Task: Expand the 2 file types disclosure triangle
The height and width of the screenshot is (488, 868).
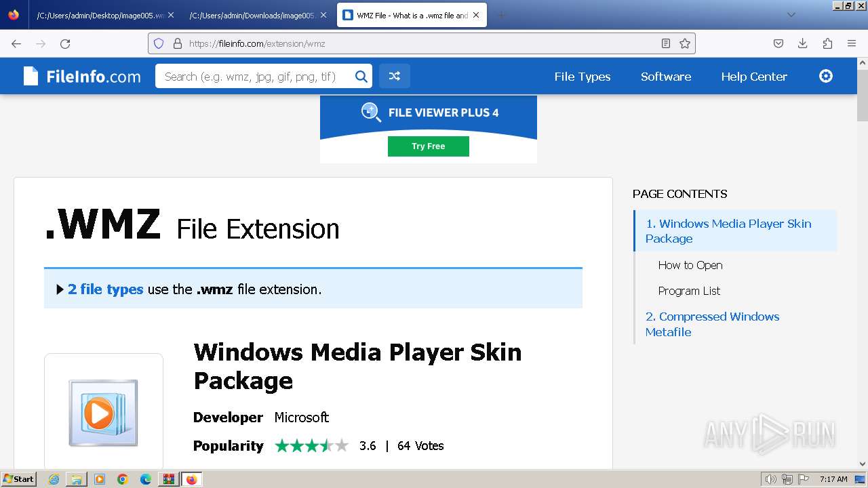Action: pyautogui.click(x=60, y=289)
